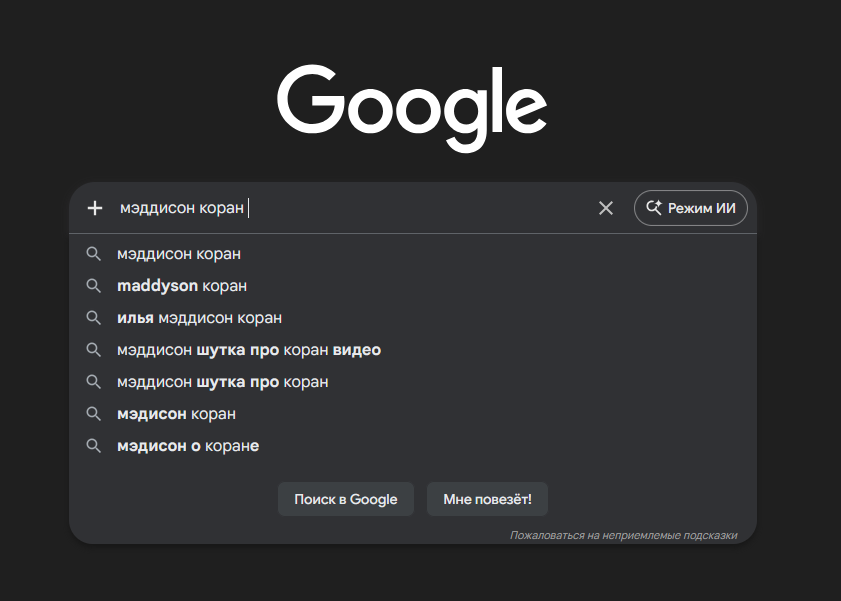Select suggestion "мэддисон шутка про коран видео"
Image resolution: width=841 pixels, height=601 pixels.
(412, 350)
